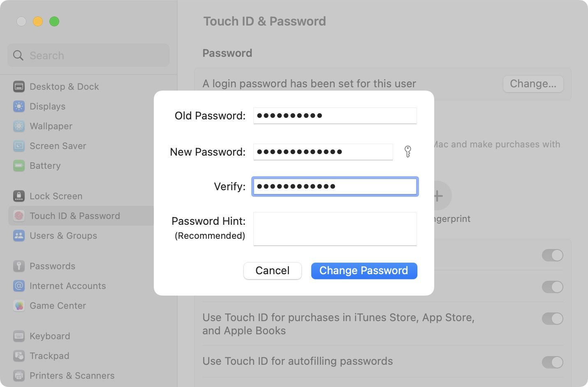Open the password assistant key icon
Image resolution: width=588 pixels, height=387 pixels.
click(x=408, y=152)
